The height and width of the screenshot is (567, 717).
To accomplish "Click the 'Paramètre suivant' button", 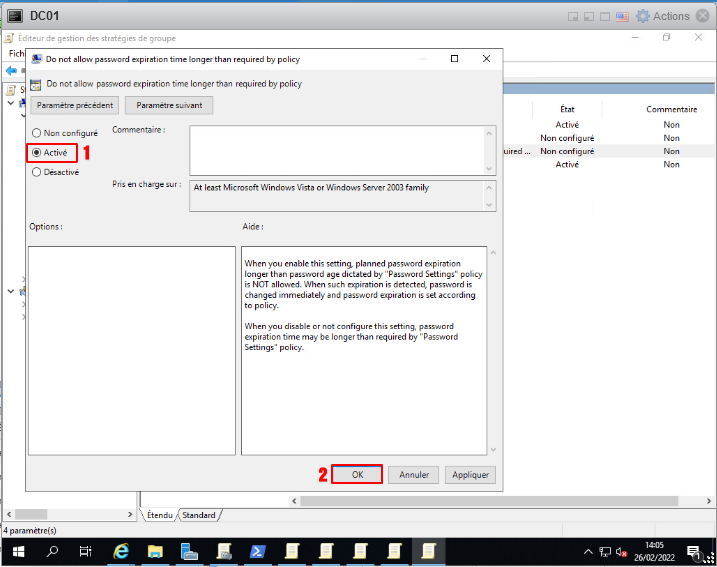I will pyautogui.click(x=168, y=105).
